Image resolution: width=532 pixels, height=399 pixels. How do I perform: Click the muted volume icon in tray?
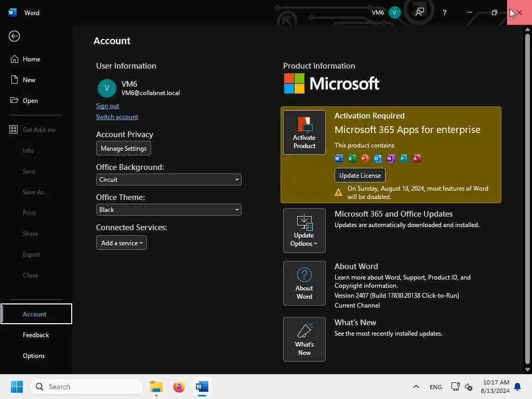tap(469, 387)
